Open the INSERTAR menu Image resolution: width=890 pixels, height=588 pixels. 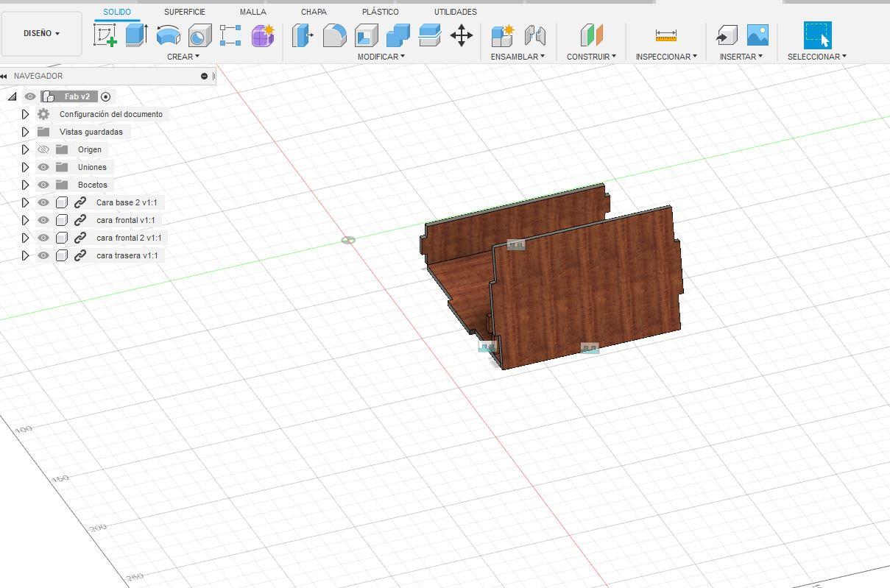[741, 57]
